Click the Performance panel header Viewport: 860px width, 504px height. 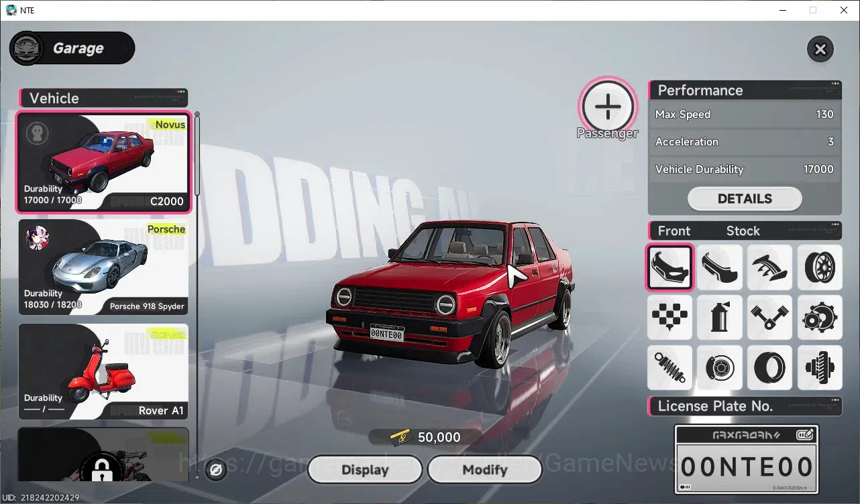pyautogui.click(x=745, y=90)
